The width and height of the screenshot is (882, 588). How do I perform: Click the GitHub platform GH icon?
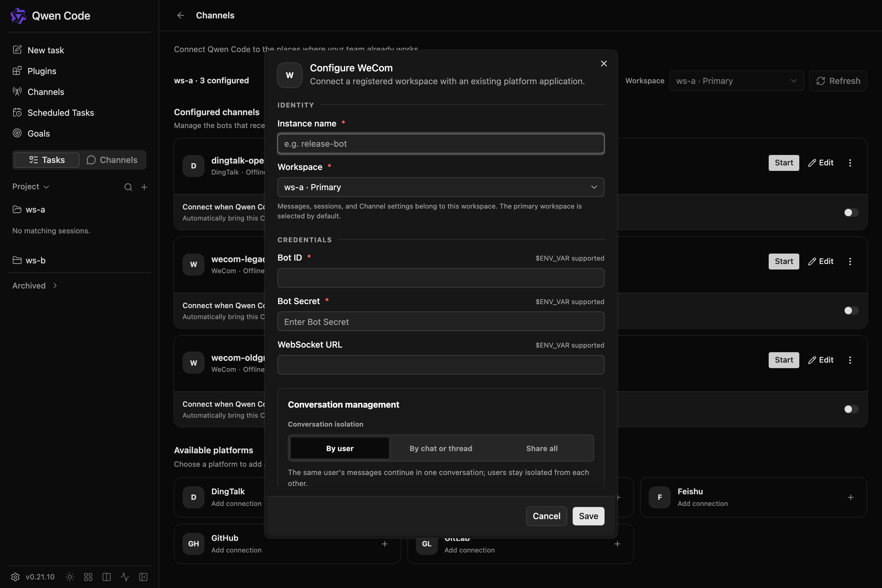194,544
